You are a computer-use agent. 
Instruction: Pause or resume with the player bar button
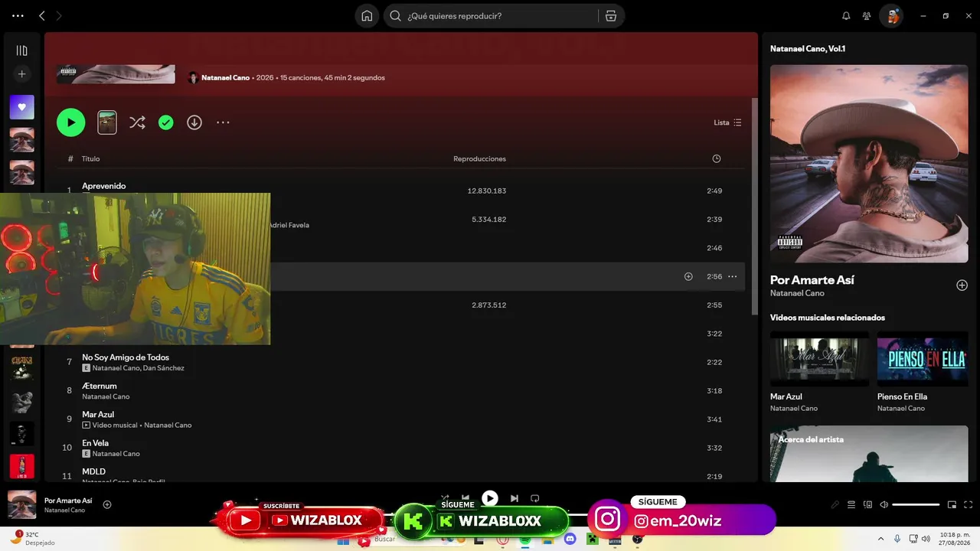[490, 498]
